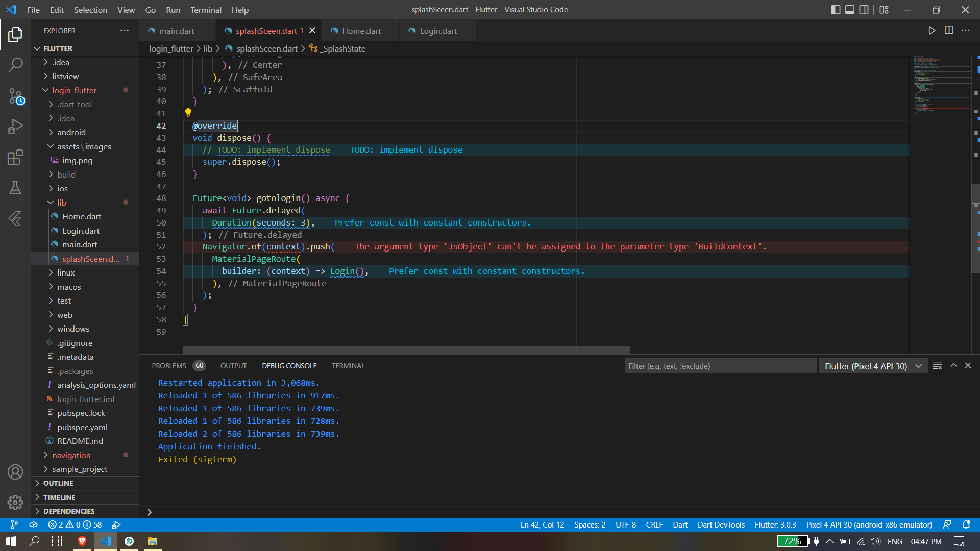Open the Flutter (Pixel 4 API 30) device dropdown

pos(872,366)
